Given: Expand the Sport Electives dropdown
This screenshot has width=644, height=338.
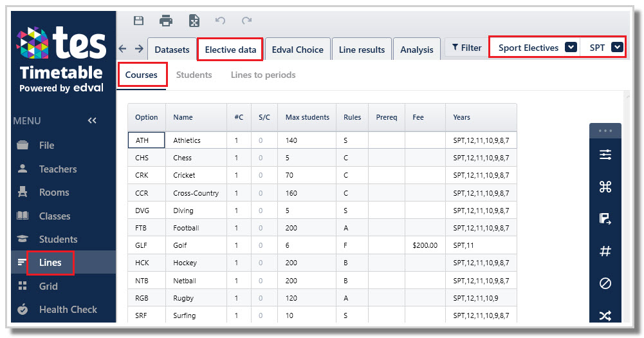Looking at the screenshot, I should point(571,47).
